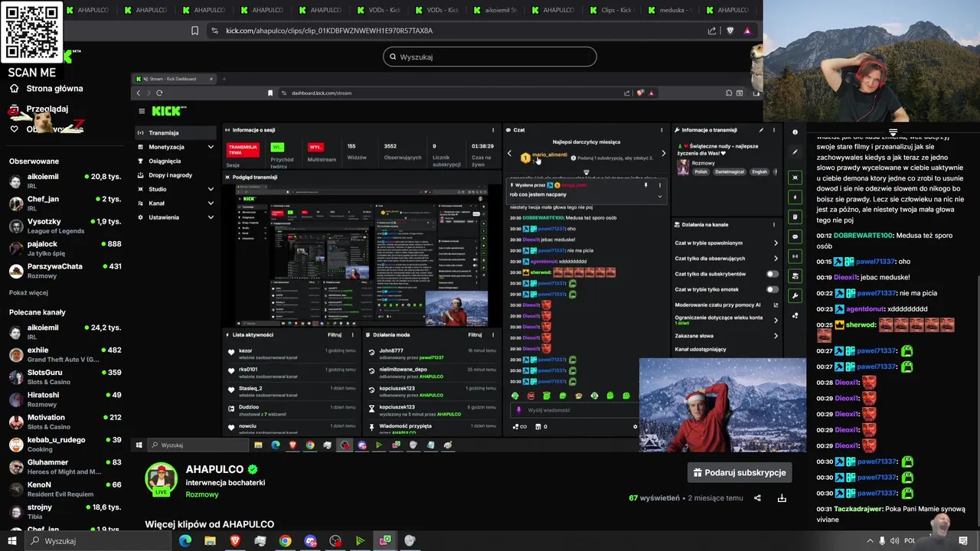Screen dimensions: 980x551
Task: Open Czat tylko dla obserwujących options arrow
Action: (x=776, y=259)
